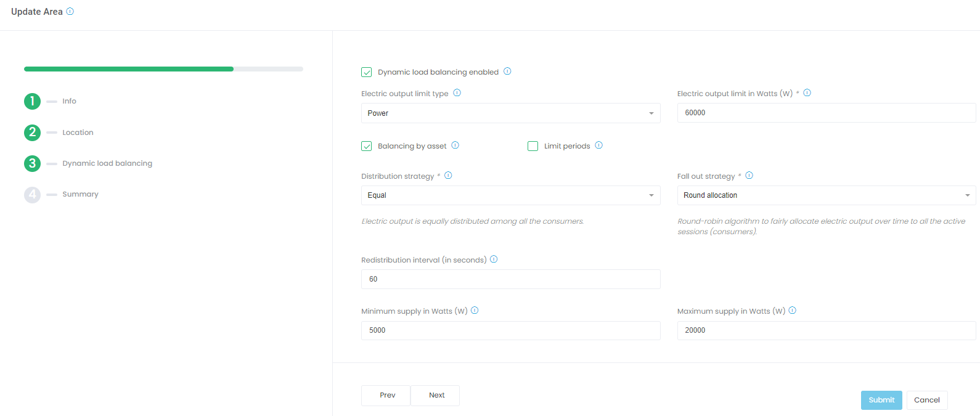Click info icon for Redistribution interval
980x416 pixels.
coord(494,259)
